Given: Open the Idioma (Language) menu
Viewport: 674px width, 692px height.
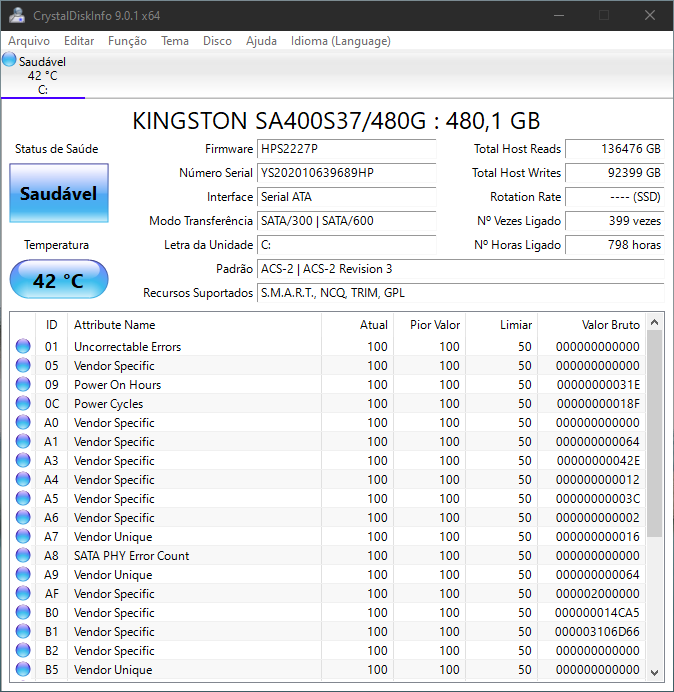Looking at the screenshot, I should pyautogui.click(x=341, y=41).
